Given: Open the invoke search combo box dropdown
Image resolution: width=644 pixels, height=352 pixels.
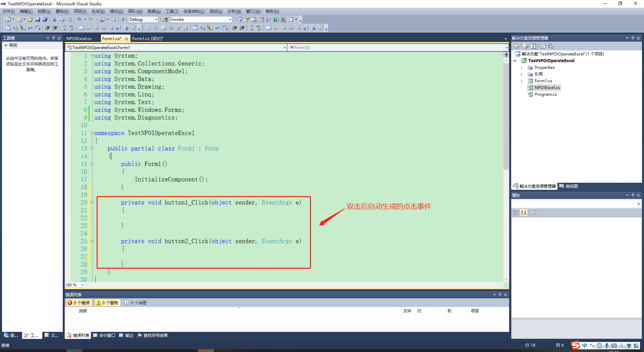Looking at the screenshot, I should point(230,19).
